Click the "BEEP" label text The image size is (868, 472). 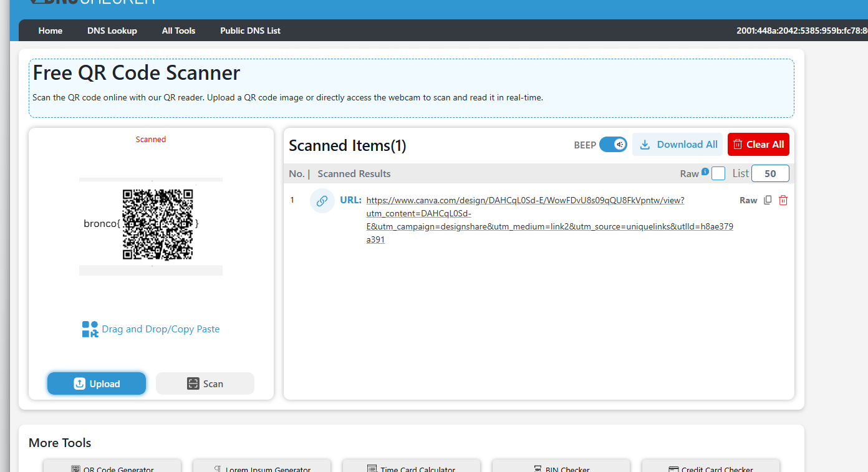click(585, 145)
